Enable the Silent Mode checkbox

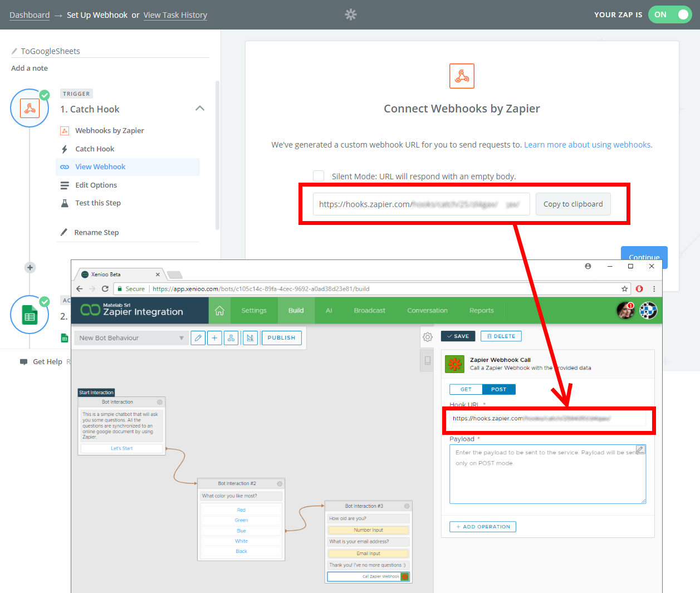319,176
